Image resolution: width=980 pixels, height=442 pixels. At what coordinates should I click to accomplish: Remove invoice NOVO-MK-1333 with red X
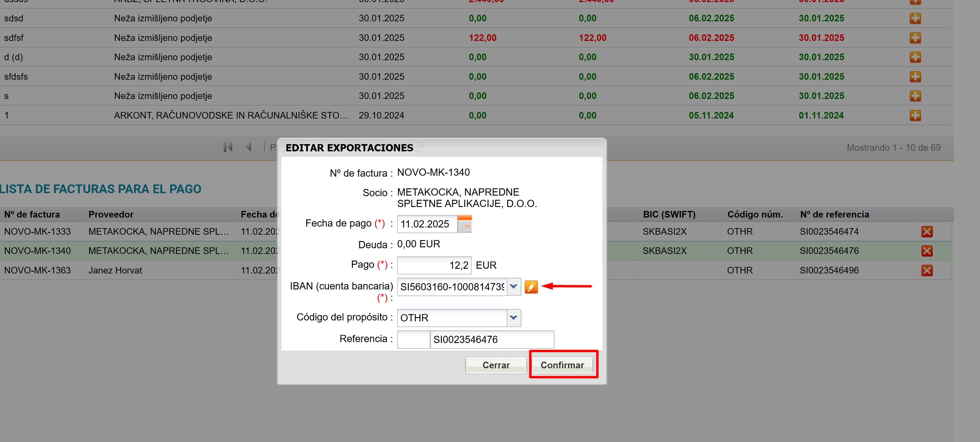[x=927, y=231]
